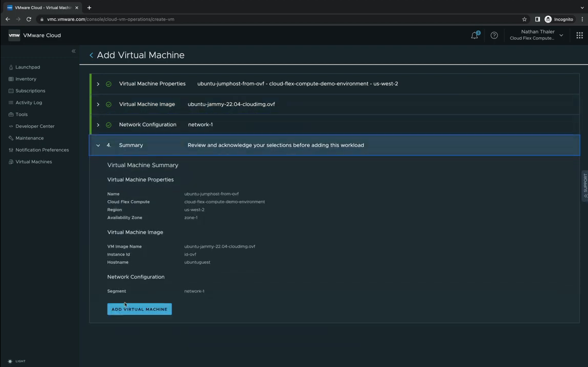Click the ubuntu-jumphost-from-ovf name value in summary
The image size is (588, 367).
[212, 194]
